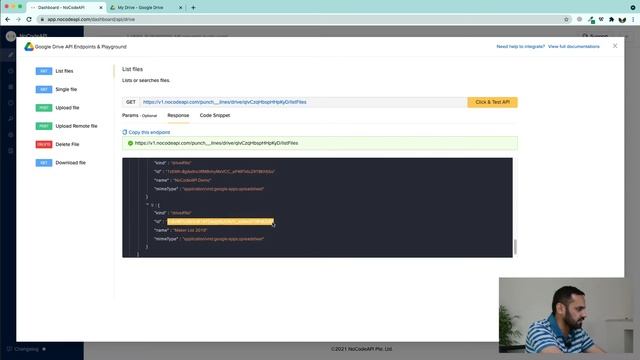The height and width of the screenshot is (360, 640).
Task: Open the List files endpoint
Action: coord(64,71)
